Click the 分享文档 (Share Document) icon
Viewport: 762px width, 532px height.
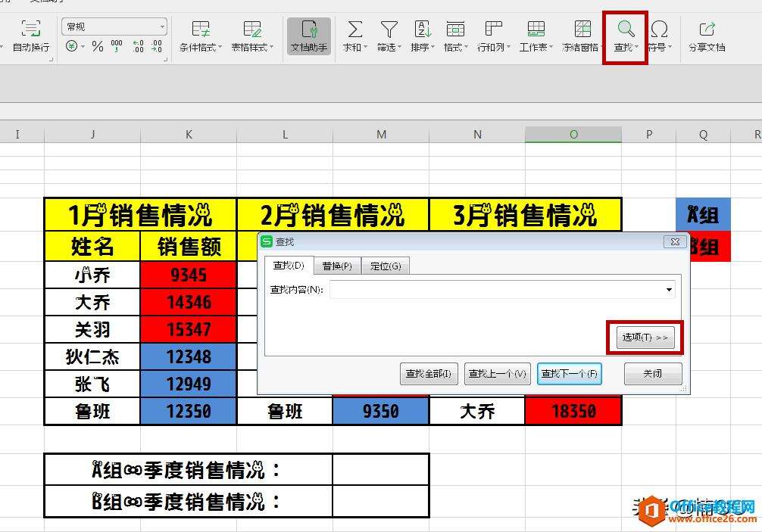(x=707, y=30)
